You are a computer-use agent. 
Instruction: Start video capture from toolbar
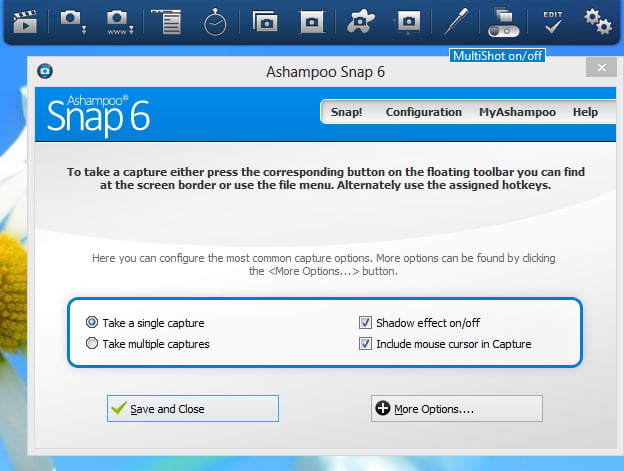tap(25, 22)
